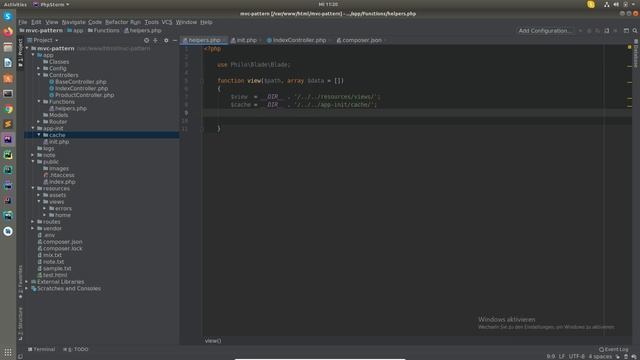Open LibreOffice Writer document icon in dock
Image resolution: width=640 pixels, height=360 pixels.
(8, 62)
